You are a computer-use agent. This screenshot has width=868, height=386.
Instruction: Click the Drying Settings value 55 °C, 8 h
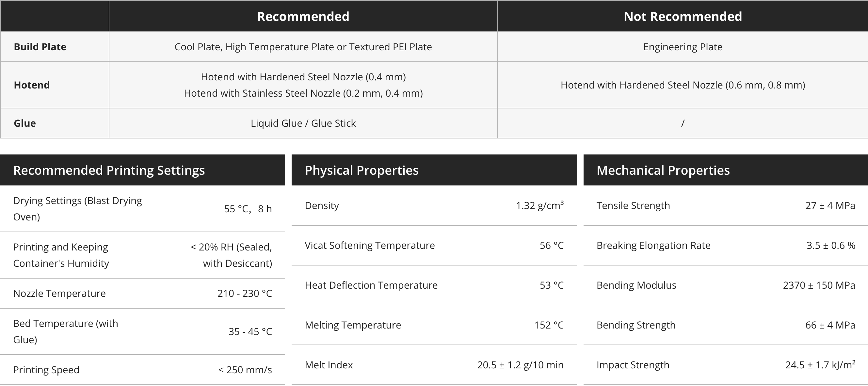(x=248, y=209)
